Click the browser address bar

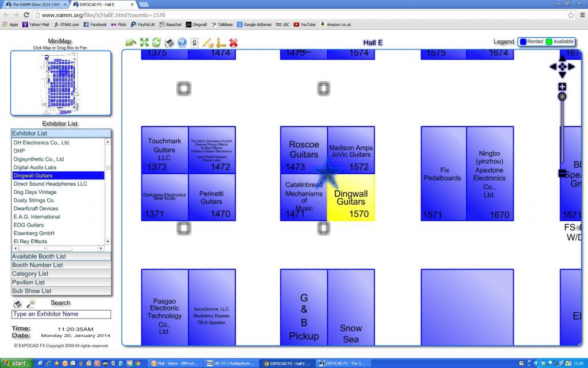tap(300, 15)
